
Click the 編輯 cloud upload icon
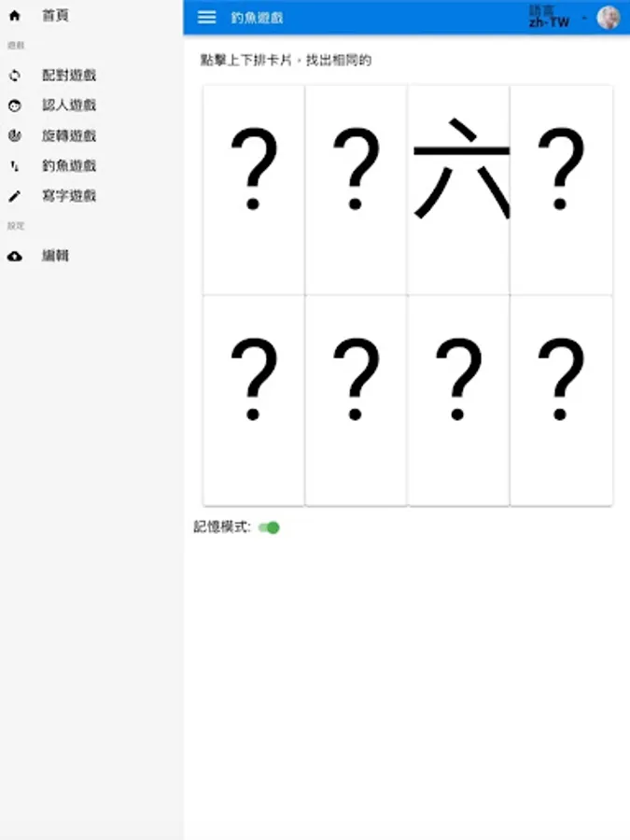click(14, 256)
